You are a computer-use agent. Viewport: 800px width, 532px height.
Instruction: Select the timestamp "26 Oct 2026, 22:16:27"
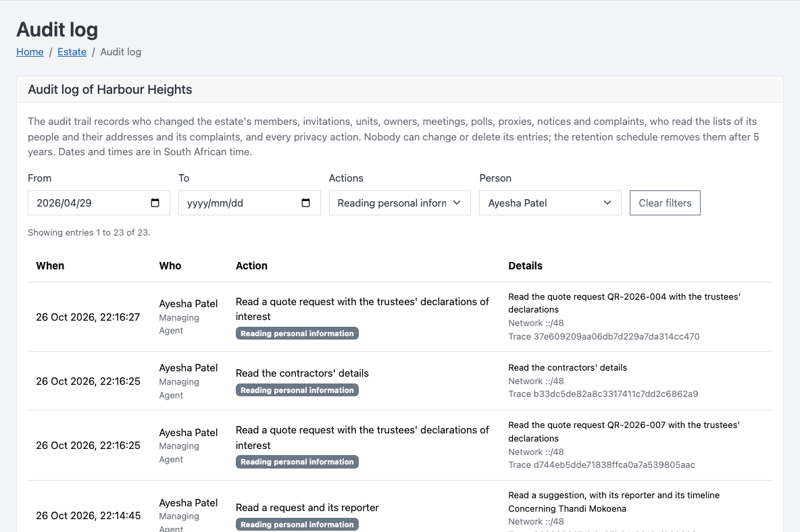tap(88, 317)
